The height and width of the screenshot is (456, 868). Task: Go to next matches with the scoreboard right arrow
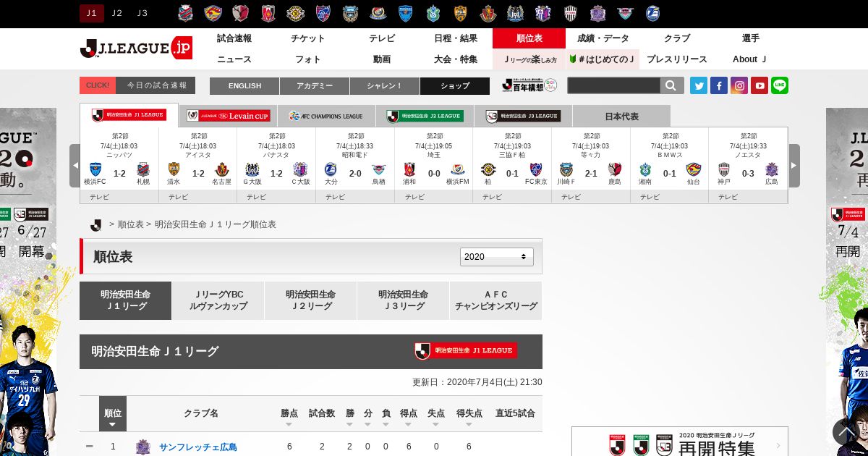(x=794, y=166)
